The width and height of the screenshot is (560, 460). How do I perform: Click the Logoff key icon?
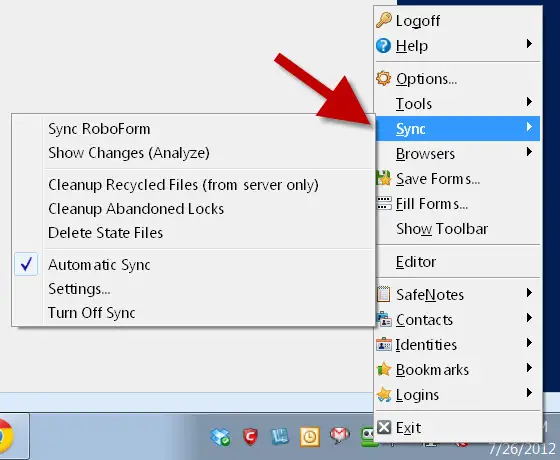384,20
